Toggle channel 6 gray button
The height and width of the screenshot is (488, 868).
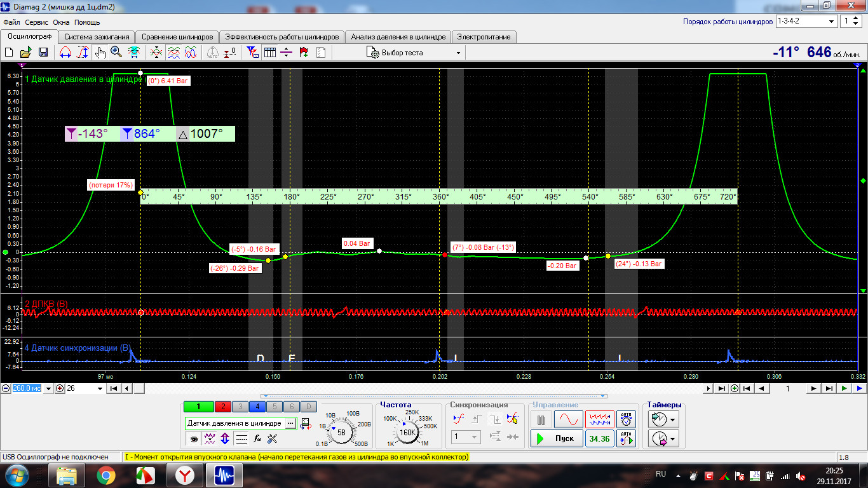(x=290, y=407)
